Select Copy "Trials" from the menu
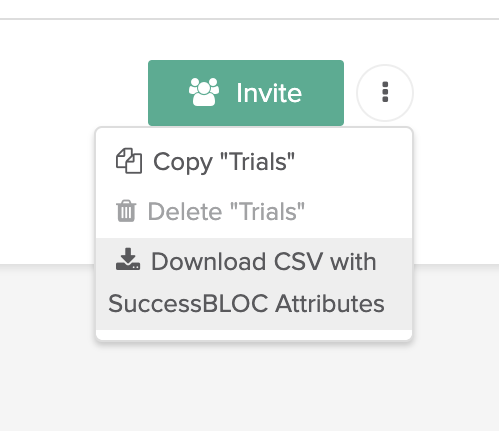 [x=254, y=162]
